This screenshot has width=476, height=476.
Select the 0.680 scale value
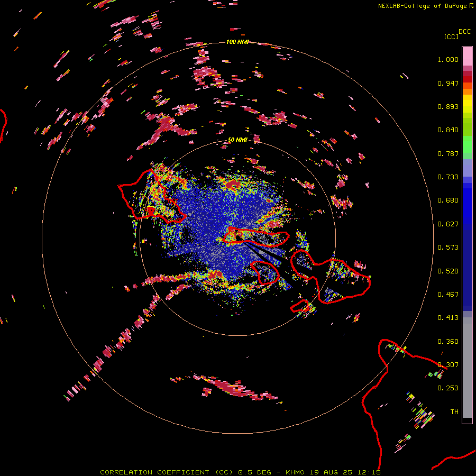tap(448, 200)
